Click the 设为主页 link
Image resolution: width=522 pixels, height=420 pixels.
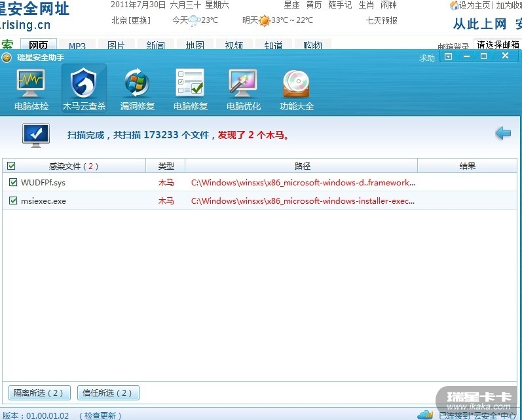pyautogui.click(x=474, y=5)
